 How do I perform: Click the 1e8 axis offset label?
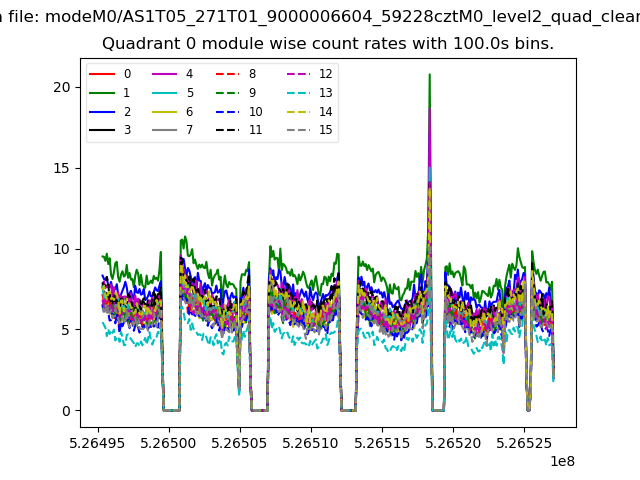pos(562,461)
